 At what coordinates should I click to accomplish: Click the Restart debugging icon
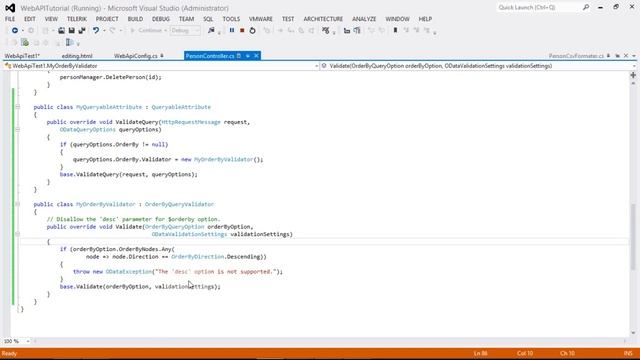pos(252,31)
